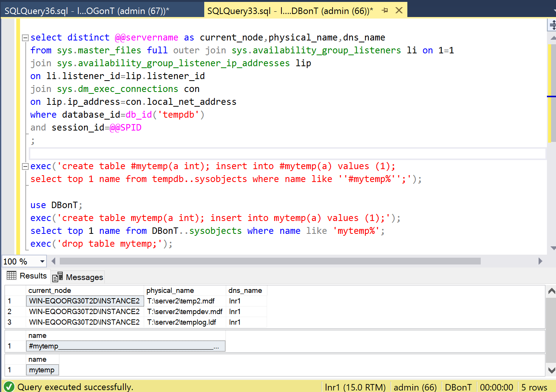This screenshot has height=392, width=556.
Task: Click the results pane scroll up arrow
Action: (x=551, y=291)
